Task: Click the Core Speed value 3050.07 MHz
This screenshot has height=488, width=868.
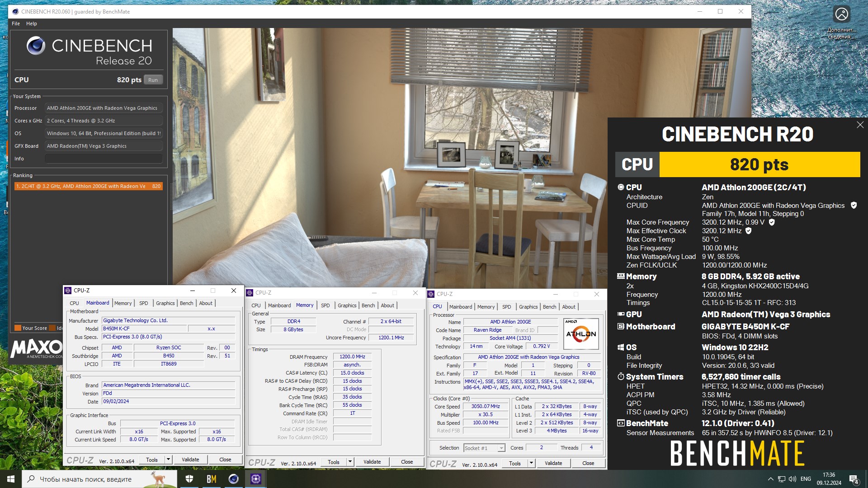Action: [x=486, y=406]
